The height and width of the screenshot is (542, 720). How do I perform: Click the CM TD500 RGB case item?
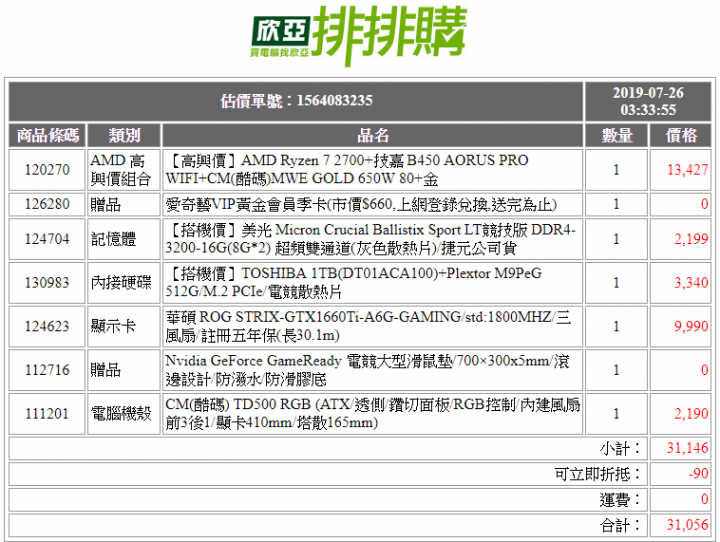(372, 413)
